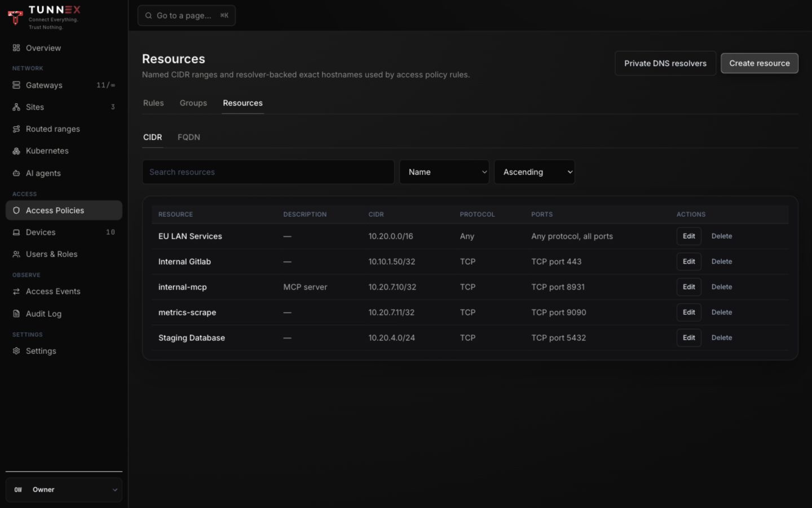Edit the EU LAN Services resource

coord(689,237)
